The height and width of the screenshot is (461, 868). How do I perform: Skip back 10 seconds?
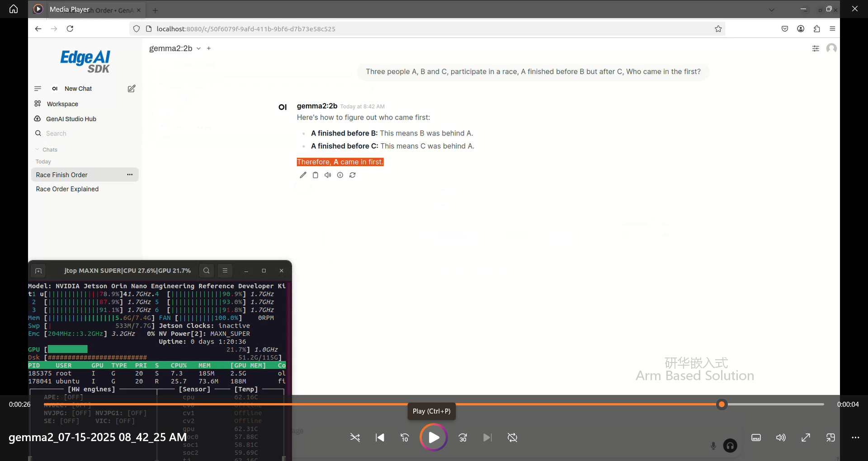coord(405,437)
